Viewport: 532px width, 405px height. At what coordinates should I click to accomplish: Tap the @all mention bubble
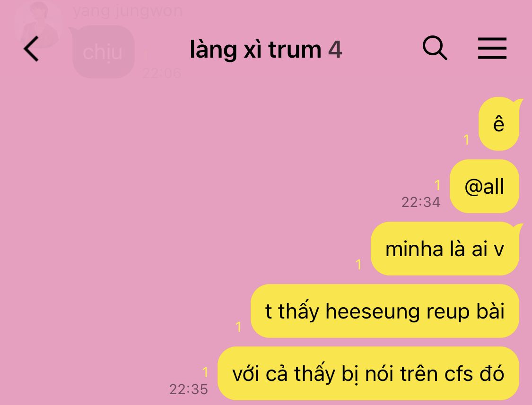(x=484, y=186)
